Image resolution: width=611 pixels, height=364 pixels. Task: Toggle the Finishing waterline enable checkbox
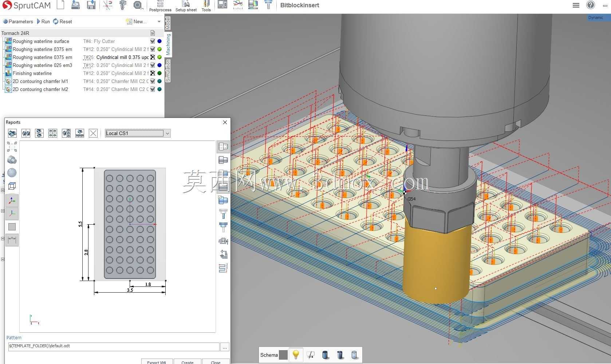(x=153, y=73)
